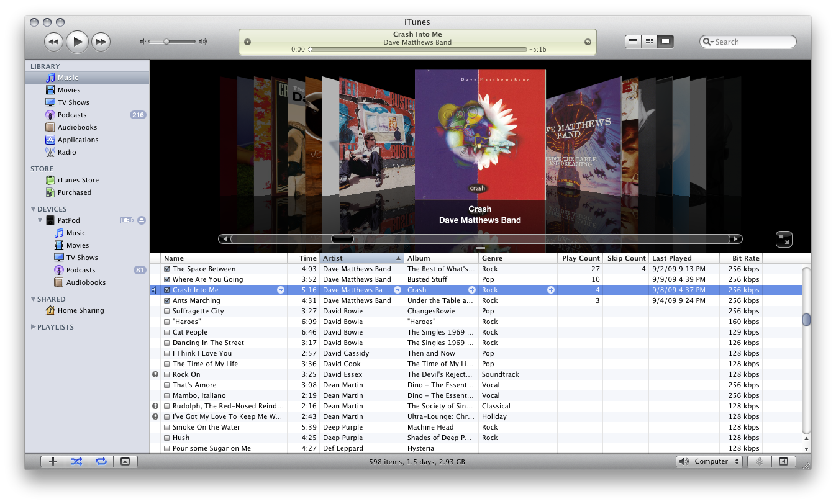Open search options magnifier dropdown

coord(708,42)
